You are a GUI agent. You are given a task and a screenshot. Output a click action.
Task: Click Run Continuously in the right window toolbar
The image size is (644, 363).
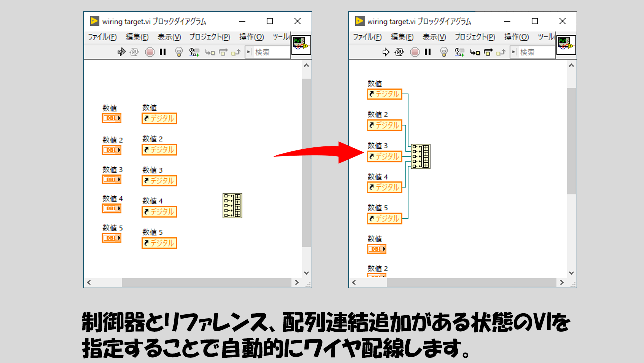399,52
